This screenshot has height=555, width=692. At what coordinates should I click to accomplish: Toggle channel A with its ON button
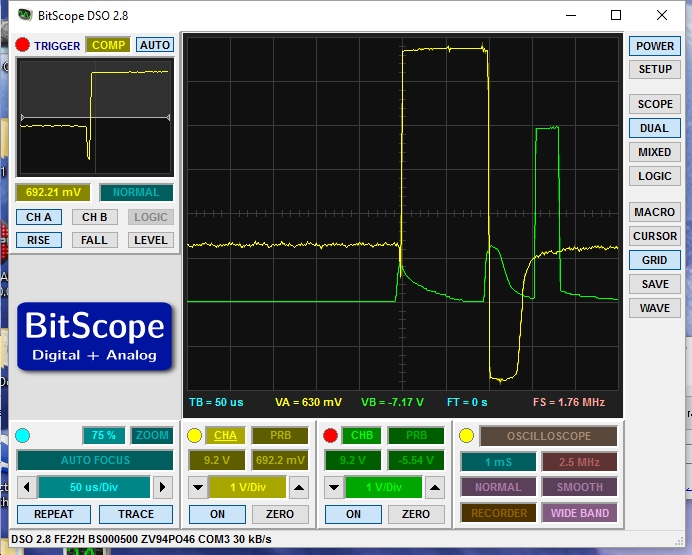(x=217, y=514)
